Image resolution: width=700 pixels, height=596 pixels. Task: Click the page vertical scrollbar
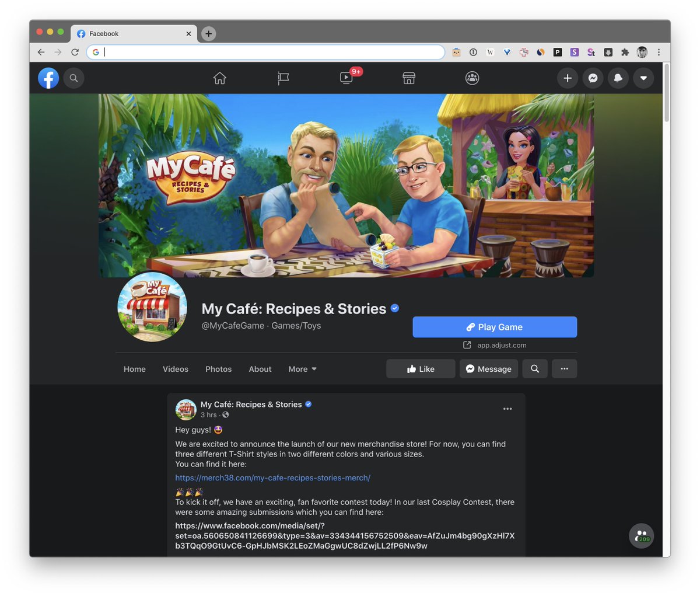(x=666, y=92)
